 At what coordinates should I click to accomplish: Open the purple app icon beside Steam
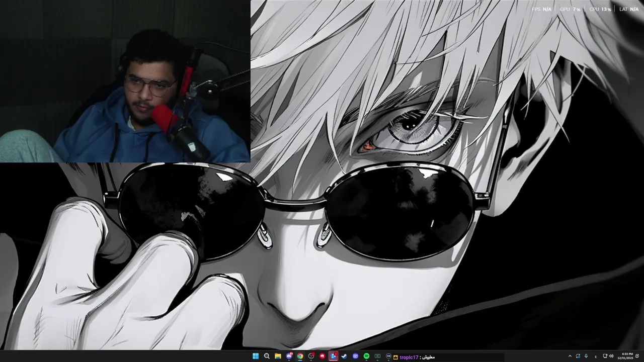[356, 356]
